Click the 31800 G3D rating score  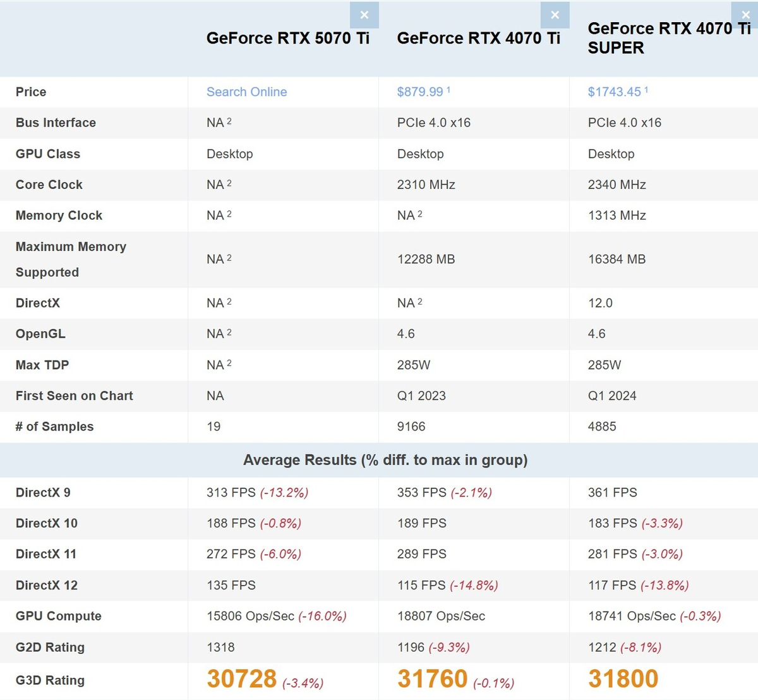[x=623, y=679]
